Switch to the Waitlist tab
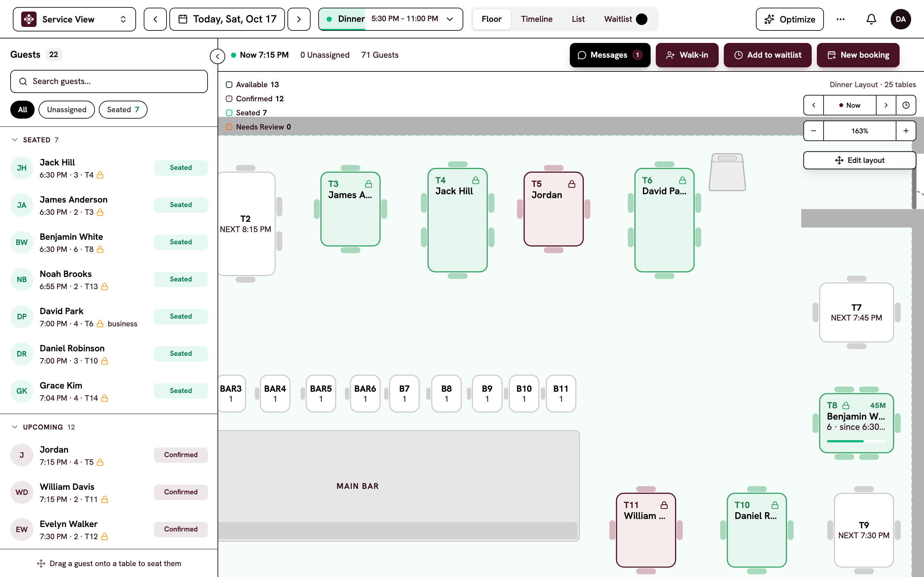This screenshot has width=924, height=577. [625, 19]
